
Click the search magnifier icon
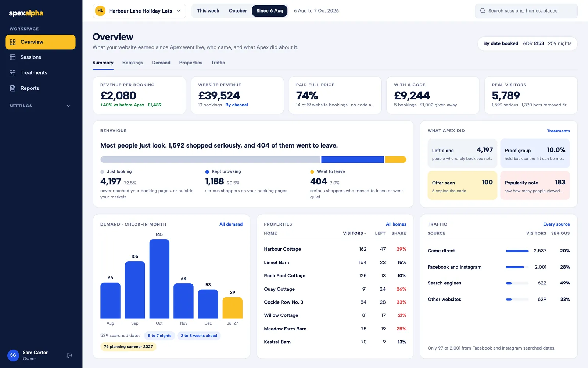click(483, 11)
